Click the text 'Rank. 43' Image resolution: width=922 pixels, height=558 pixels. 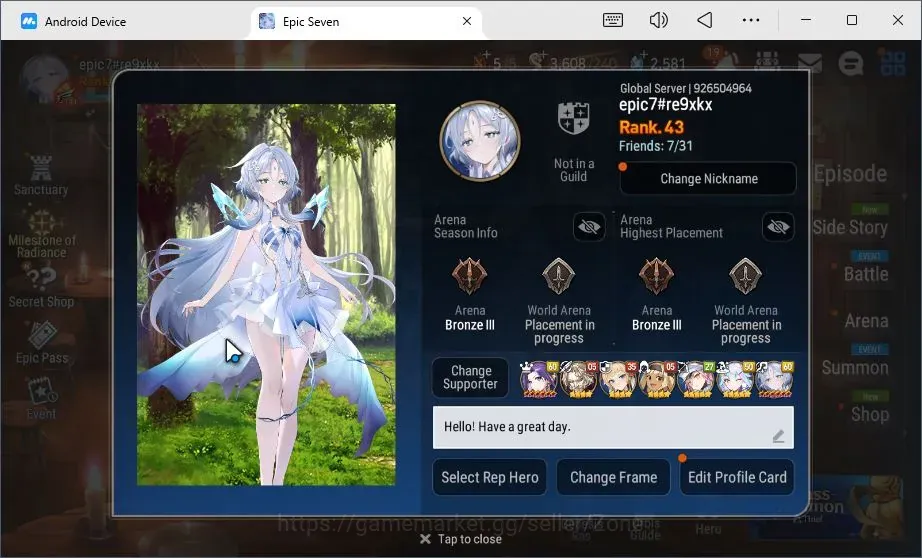pos(651,127)
